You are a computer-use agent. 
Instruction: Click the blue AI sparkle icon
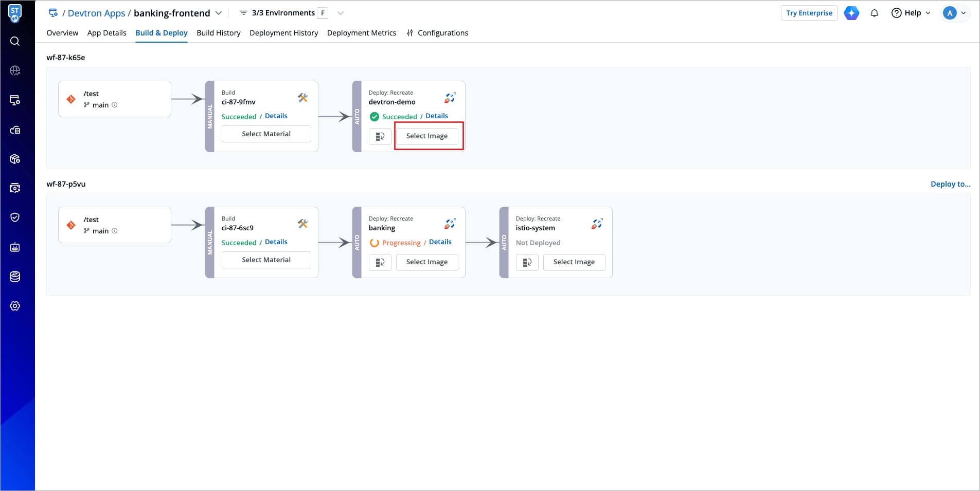coord(851,13)
